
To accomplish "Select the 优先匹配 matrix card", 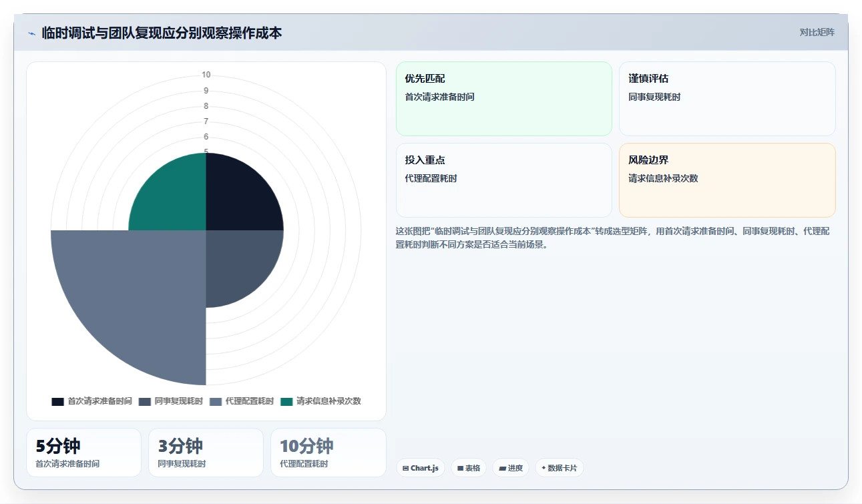I will [504, 99].
